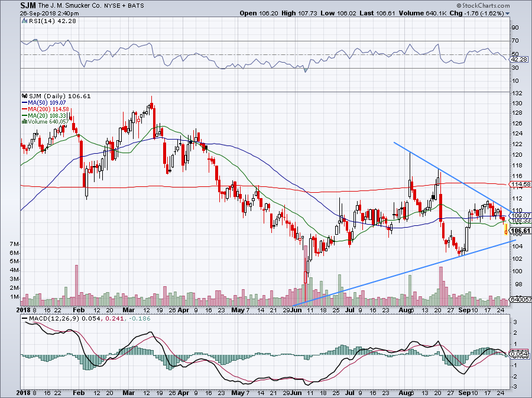Click the 7M volume axis label
Image resolution: width=532 pixels, height=398 pixels.
[15, 244]
